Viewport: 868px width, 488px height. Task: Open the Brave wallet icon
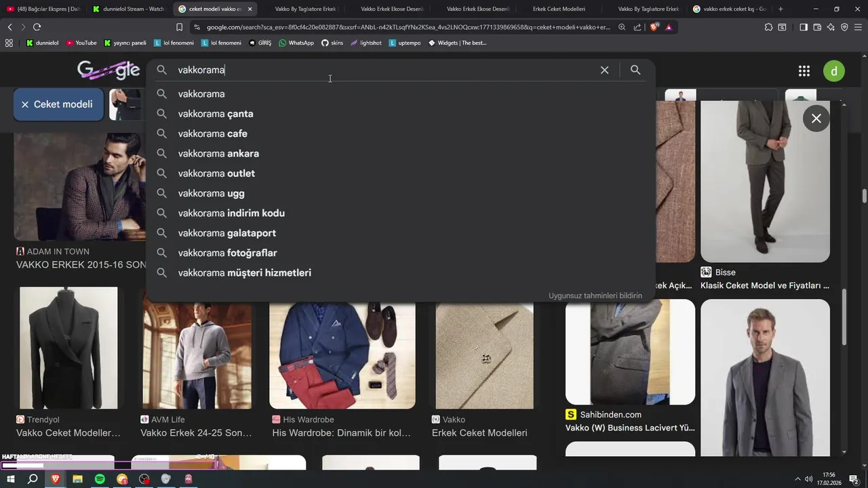817,27
